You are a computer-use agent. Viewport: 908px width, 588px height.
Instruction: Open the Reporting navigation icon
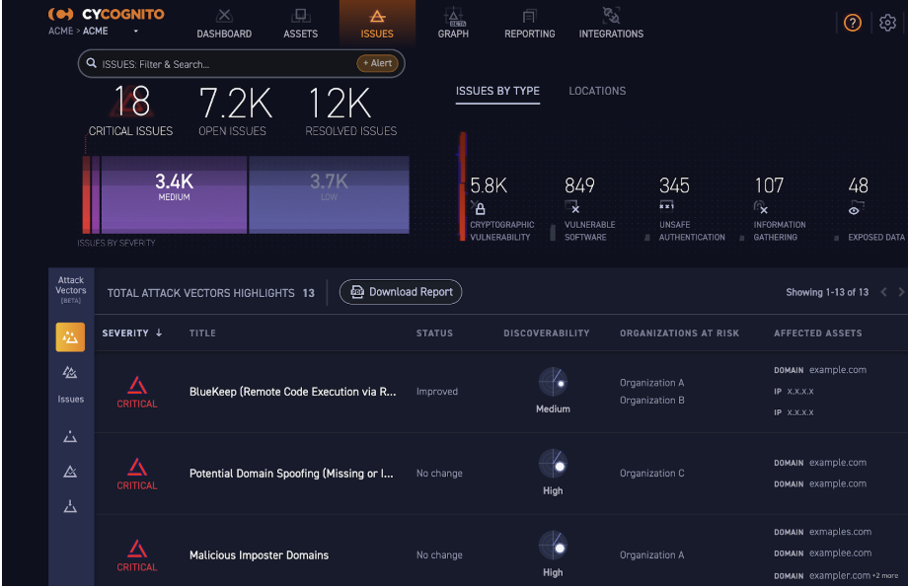[x=530, y=17]
